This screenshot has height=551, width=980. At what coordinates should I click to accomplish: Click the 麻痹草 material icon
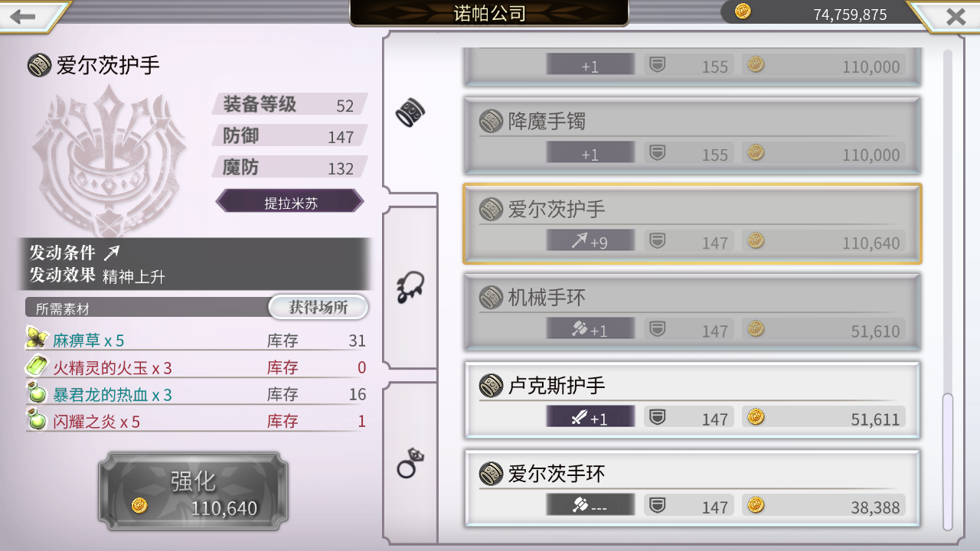37,338
